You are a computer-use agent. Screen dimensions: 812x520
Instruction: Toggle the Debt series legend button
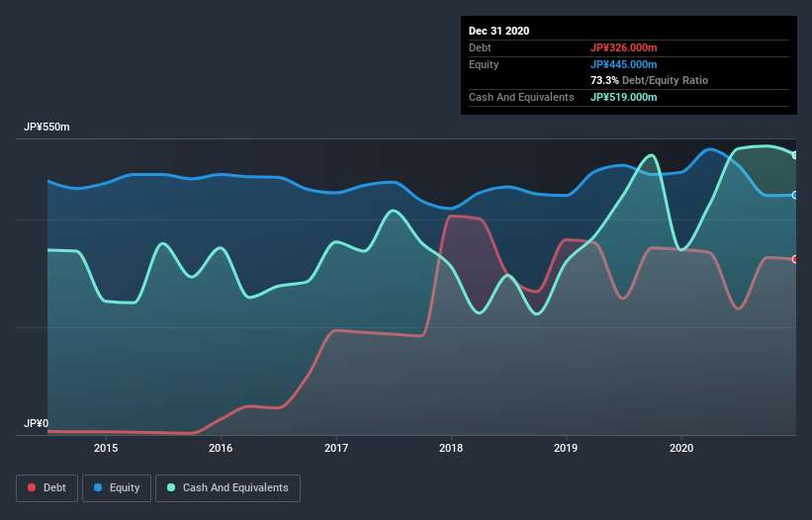(x=46, y=488)
